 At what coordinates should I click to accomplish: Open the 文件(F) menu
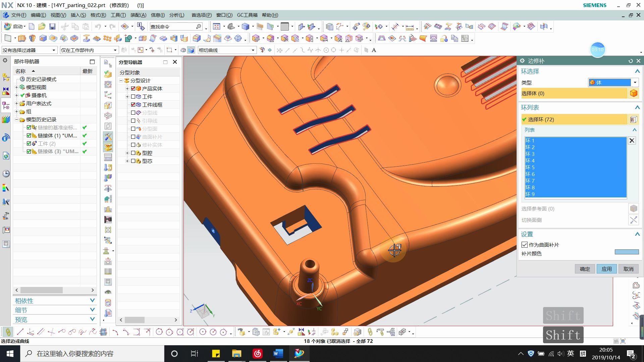[18, 15]
